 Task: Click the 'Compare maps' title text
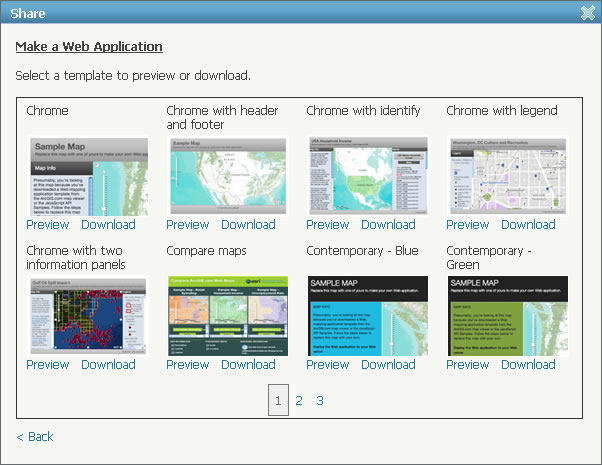tap(206, 251)
